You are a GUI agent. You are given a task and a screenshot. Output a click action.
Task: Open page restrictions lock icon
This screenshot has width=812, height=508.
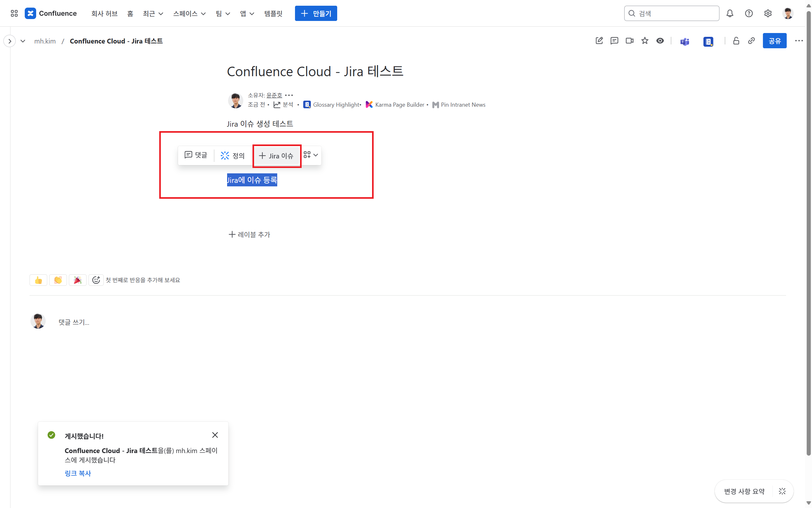[x=736, y=41]
